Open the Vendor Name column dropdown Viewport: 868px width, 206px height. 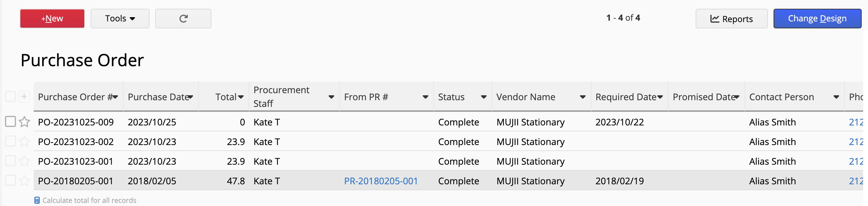(583, 97)
